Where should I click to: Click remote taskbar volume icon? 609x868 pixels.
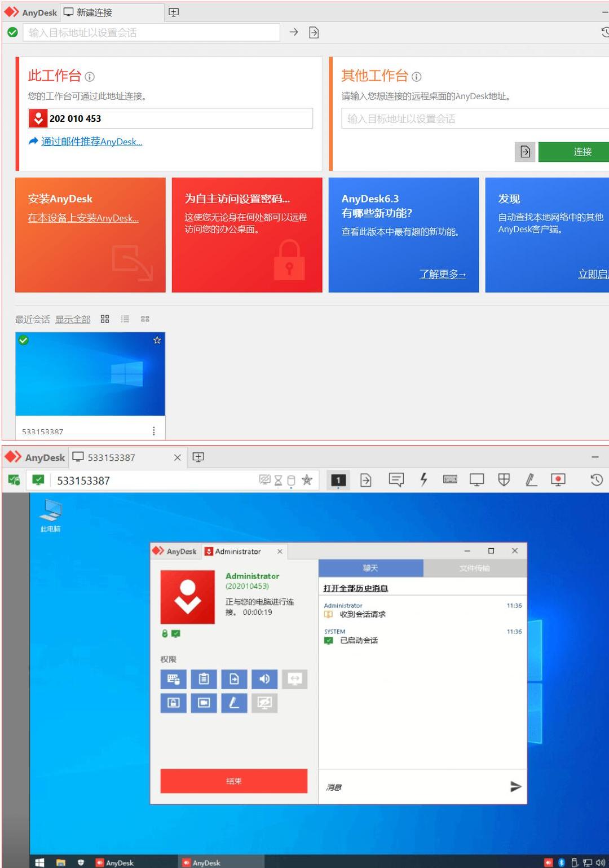click(x=601, y=862)
